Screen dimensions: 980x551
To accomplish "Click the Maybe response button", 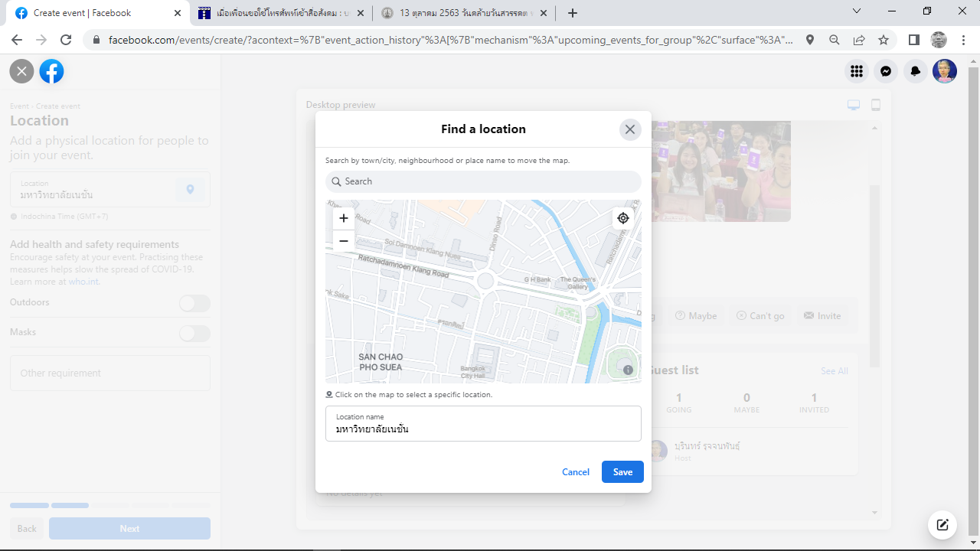I will pos(696,316).
